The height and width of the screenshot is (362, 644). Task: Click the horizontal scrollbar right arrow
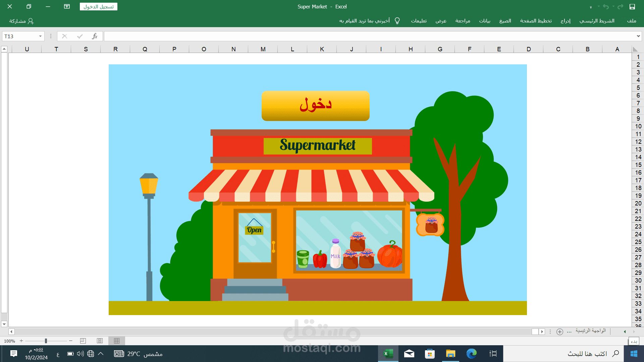[x=542, y=331]
